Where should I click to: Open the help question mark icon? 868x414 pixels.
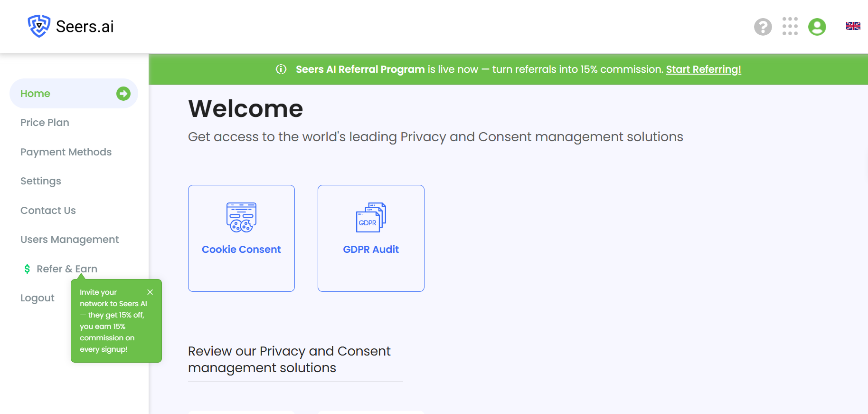click(763, 27)
